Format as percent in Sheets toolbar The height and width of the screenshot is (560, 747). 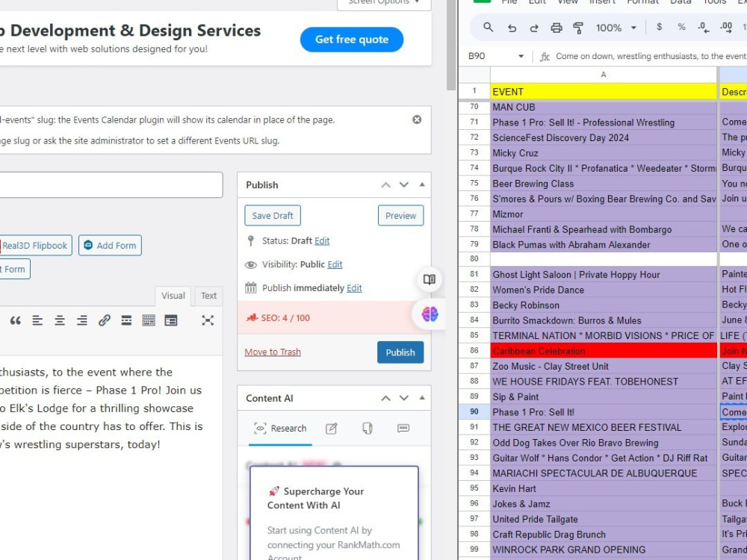pos(682,27)
